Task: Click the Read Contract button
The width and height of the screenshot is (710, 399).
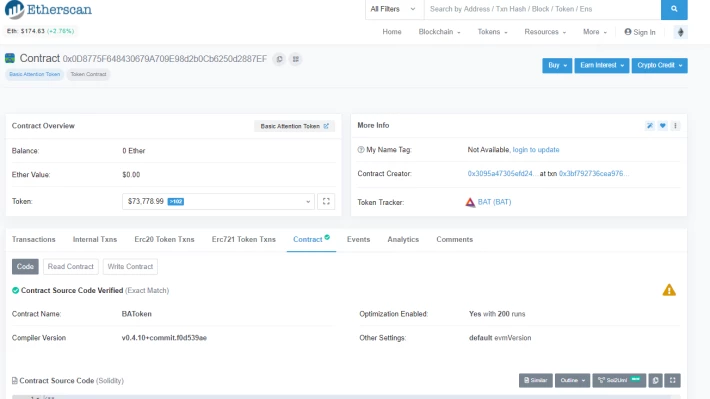Action: (x=71, y=267)
